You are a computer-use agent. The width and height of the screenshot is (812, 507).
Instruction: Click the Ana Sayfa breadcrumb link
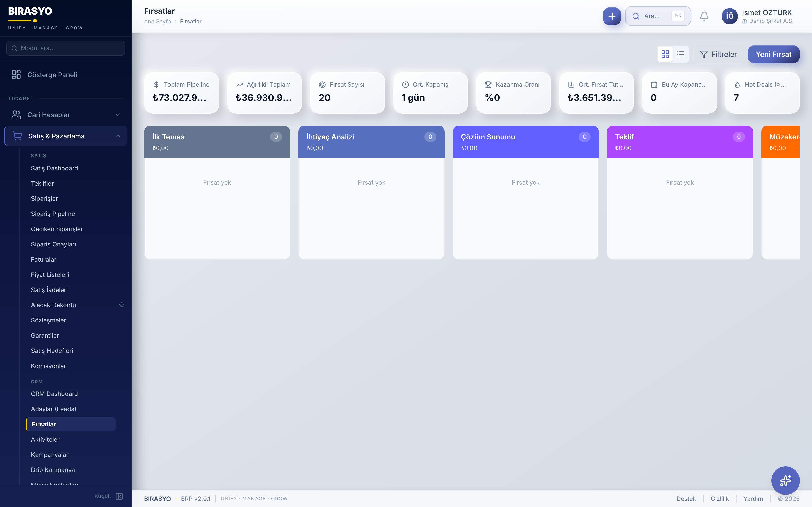pos(157,22)
